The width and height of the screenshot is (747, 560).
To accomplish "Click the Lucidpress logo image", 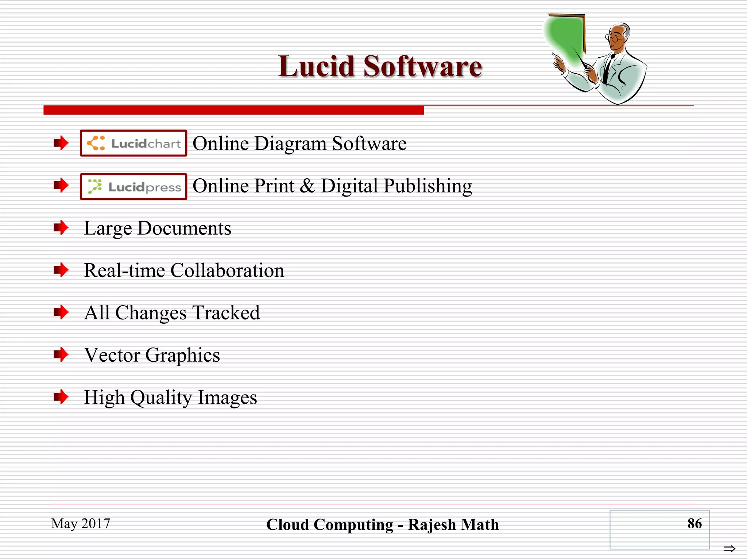I will coord(133,187).
